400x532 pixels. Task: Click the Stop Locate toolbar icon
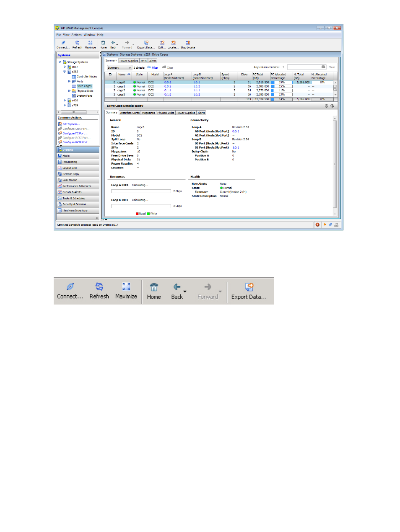(187, 43)
